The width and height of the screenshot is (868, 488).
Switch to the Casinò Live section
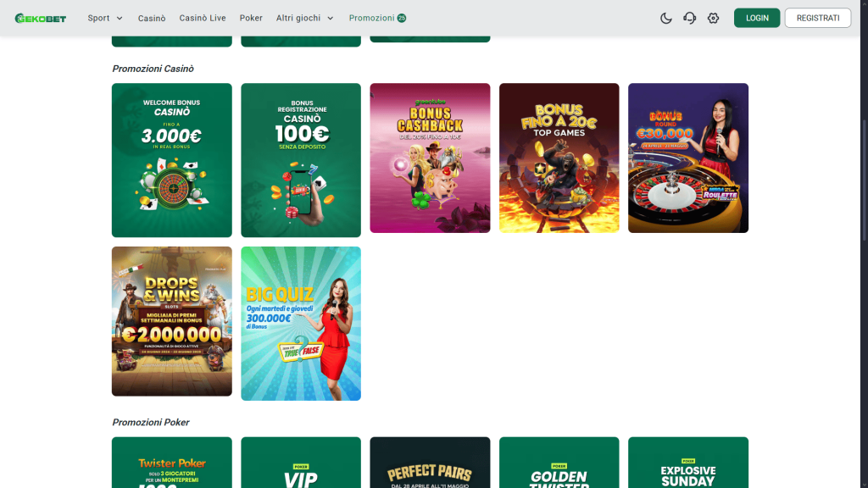[x=203, y=17]
